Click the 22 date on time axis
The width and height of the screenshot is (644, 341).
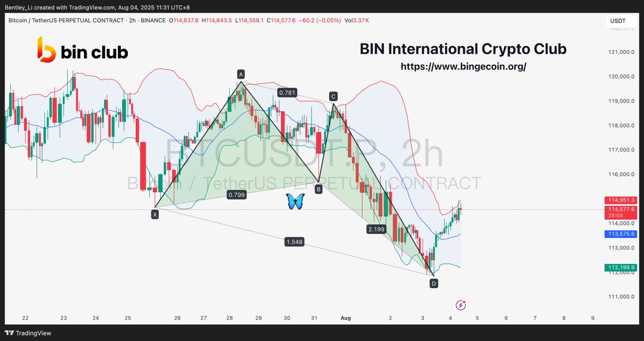coord(25,318)
